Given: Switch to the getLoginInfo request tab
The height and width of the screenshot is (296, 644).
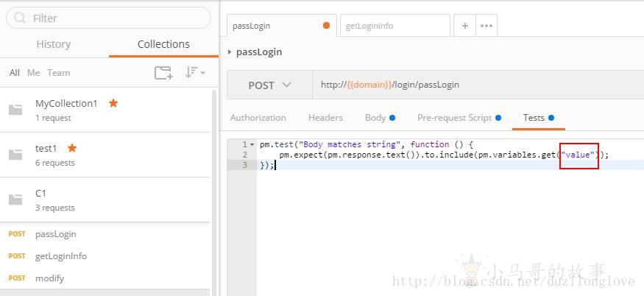Looking at the screenshot, I should (x=394, y=26).
